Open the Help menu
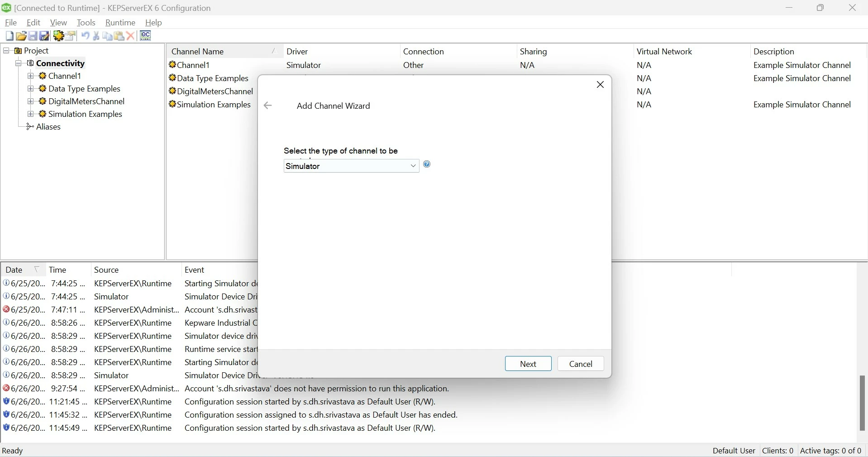 (153, 23)
